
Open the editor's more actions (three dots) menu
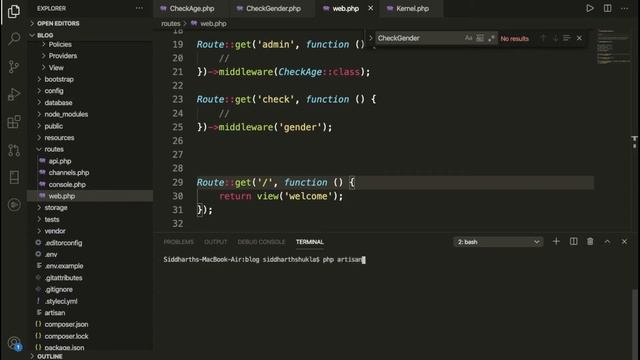(624, 8)
